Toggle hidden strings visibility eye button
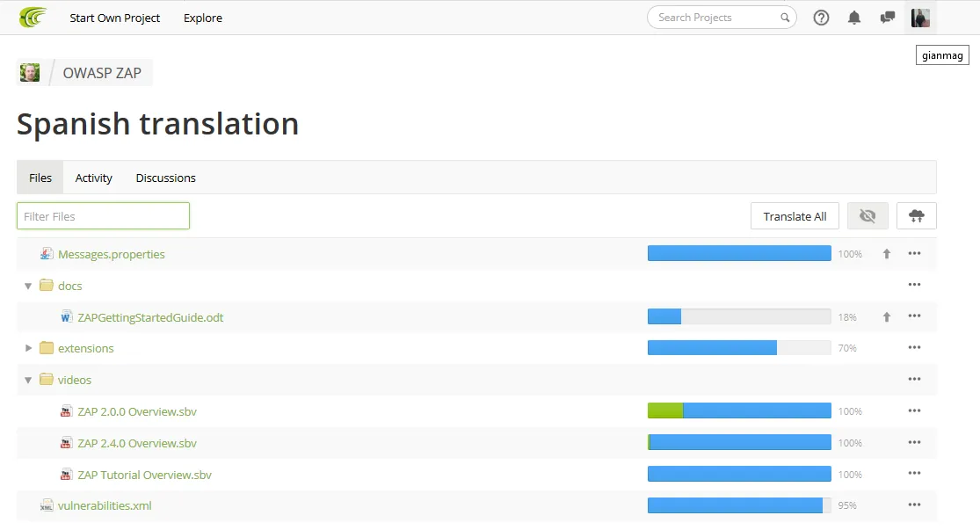 tap(867, 215)
